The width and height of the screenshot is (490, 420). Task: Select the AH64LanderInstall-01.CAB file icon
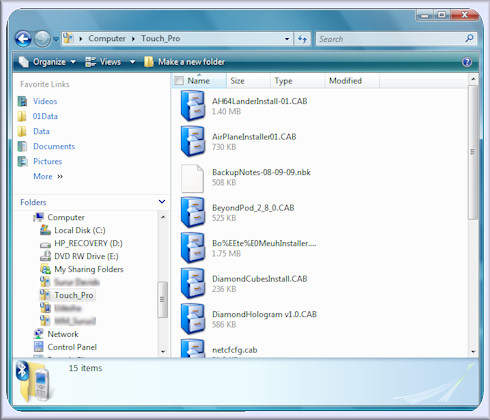click(193, 106)
